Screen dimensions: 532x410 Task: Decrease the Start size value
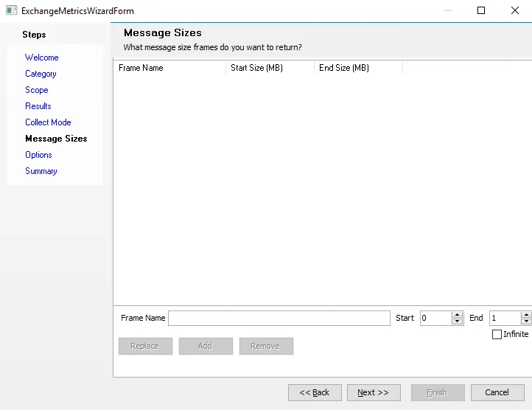[x=458, y=322]
